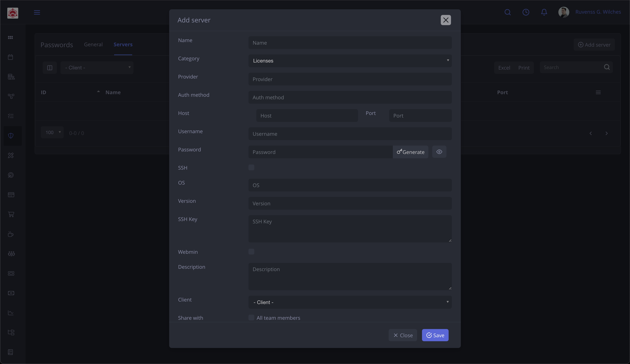Image resolution: width=630 pixels, height=364 pixels.
Task: Focus the Version input field
Action: (350, 203)
